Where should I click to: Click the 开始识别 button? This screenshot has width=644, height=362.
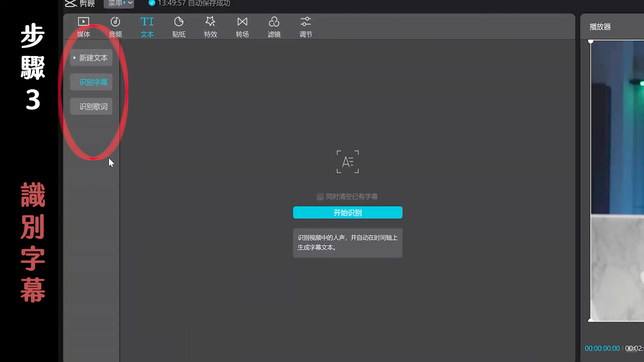[x=347, y=213]
